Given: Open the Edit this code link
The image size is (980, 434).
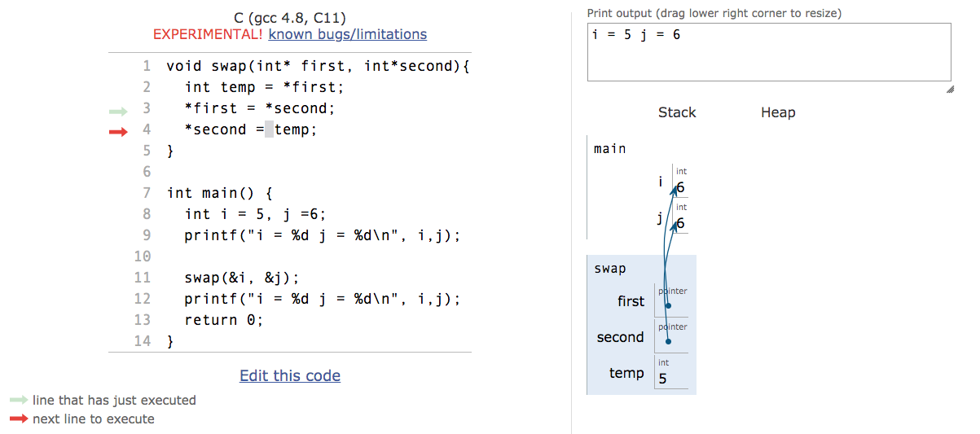Looking at the screenshot, I should tap(290, 375).
